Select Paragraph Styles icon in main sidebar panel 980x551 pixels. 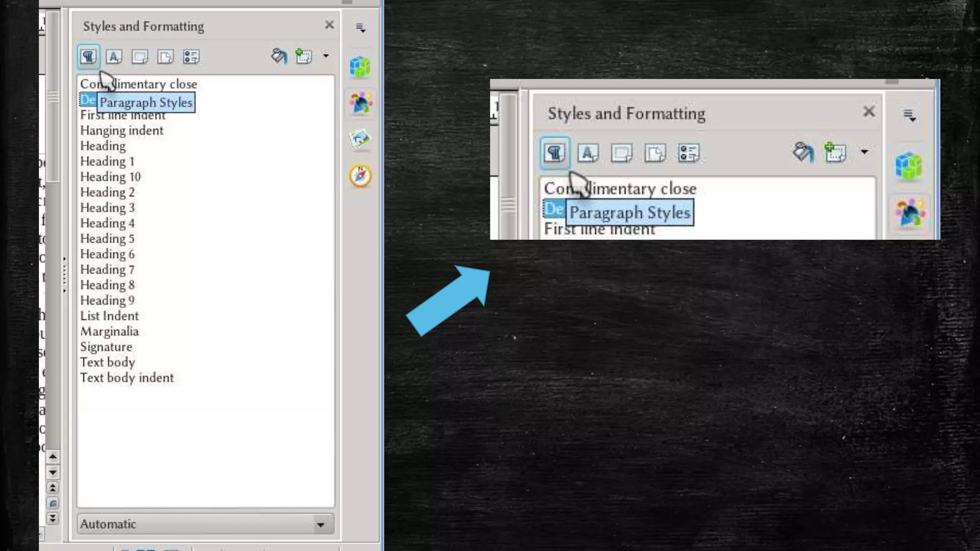pyautogui.click(x=89, y=57)
